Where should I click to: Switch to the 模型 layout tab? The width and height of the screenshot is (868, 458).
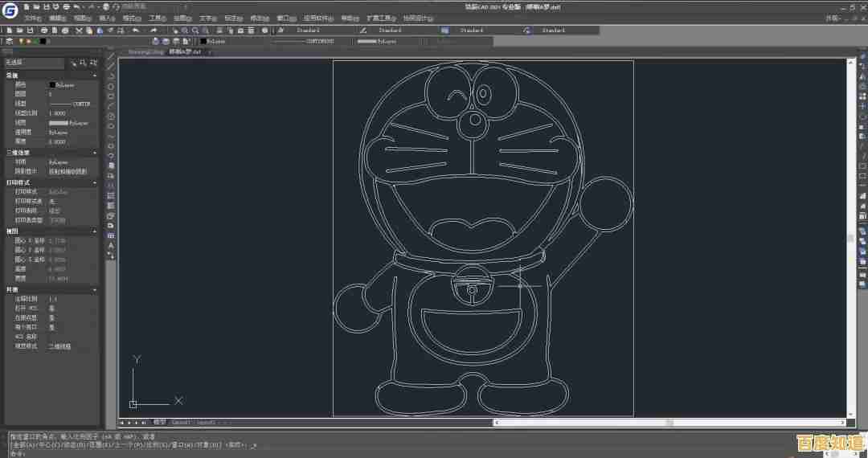pyautogui.click(x=159, y=422)
